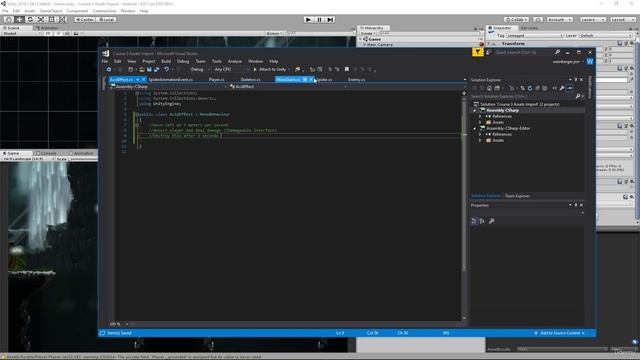This screenshot has height=360, width=640.
Task: Pause the Unity game
Action: [320, 19]
